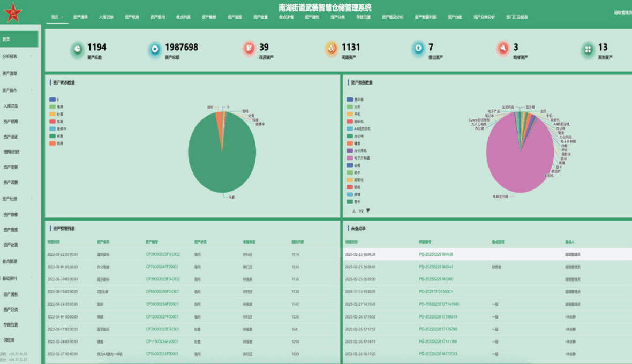The height and width of the screenshot is (364, 632).
Task: Click the teal 借出资产 icon
Action: click(418, 49)
